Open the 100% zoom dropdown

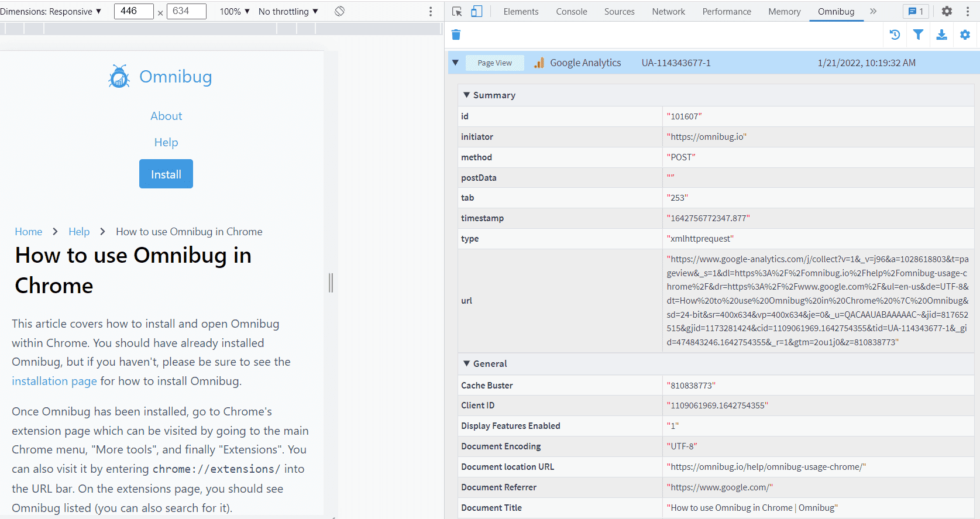(x=235, y=11)
